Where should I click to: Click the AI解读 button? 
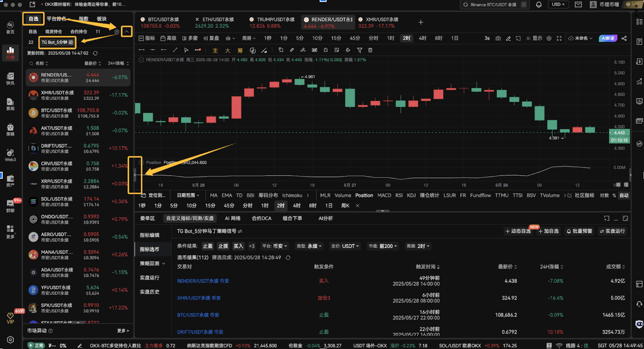pyautogui.click(x=608, y=38)
